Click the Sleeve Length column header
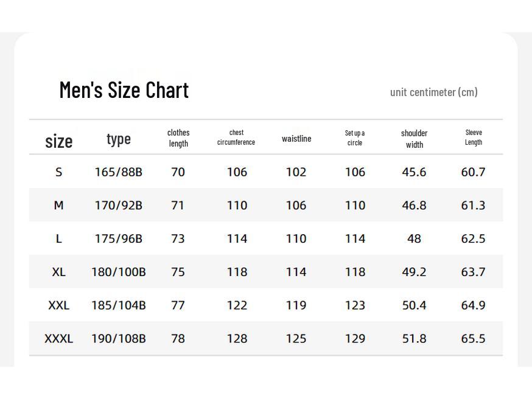 (x=474, y=137)
